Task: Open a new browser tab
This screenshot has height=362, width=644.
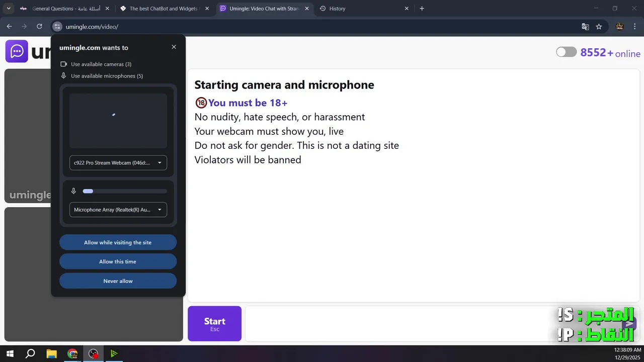Action: (x=422, y=9)
